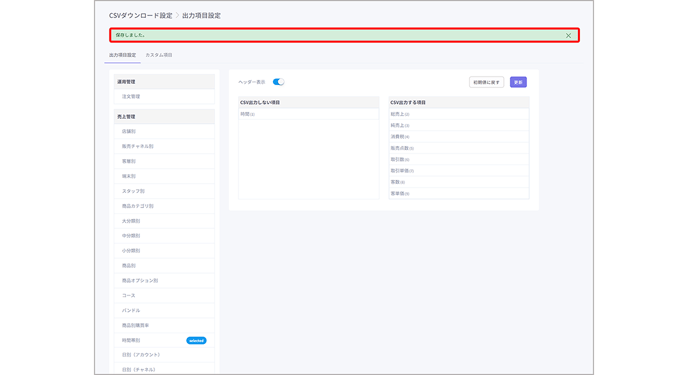The height and width of the screenshot is (375, 688).
Task: Dismiss the 保存しました notification banner
Action: point(568,36)
